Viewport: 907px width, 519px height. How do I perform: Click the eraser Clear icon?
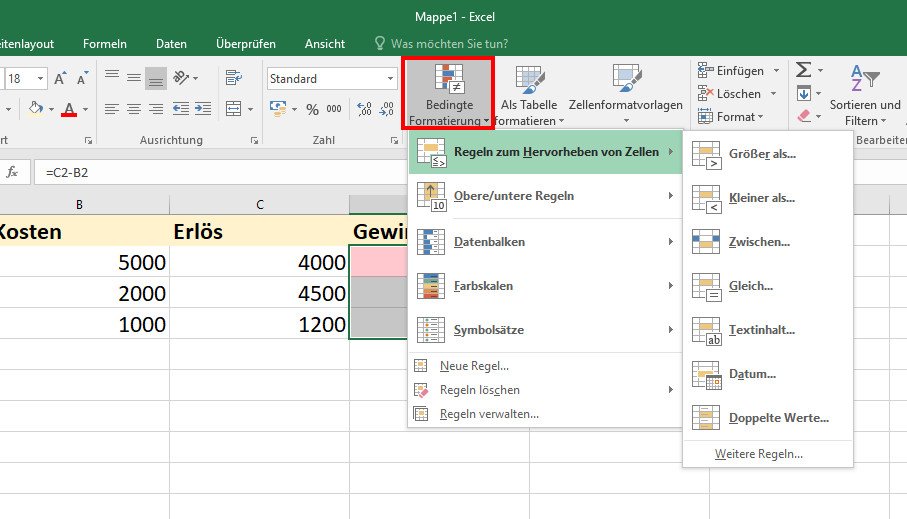point(804,116)
